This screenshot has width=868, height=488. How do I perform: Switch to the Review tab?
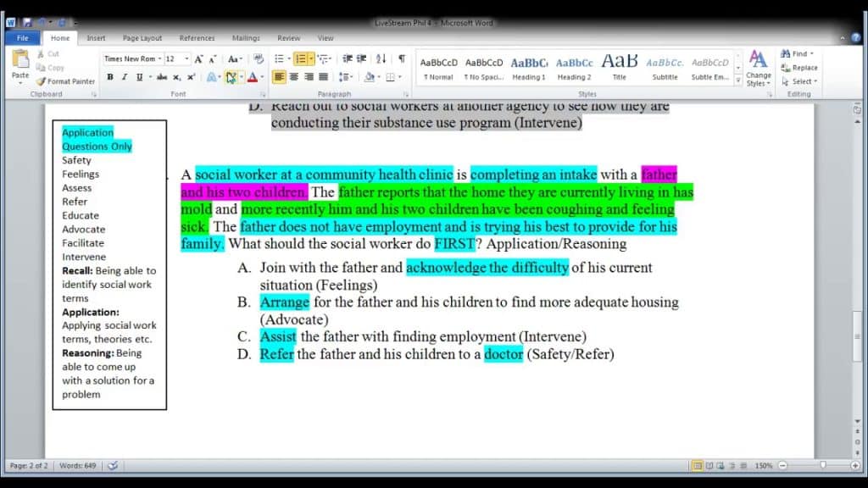[x=288, y=37]
